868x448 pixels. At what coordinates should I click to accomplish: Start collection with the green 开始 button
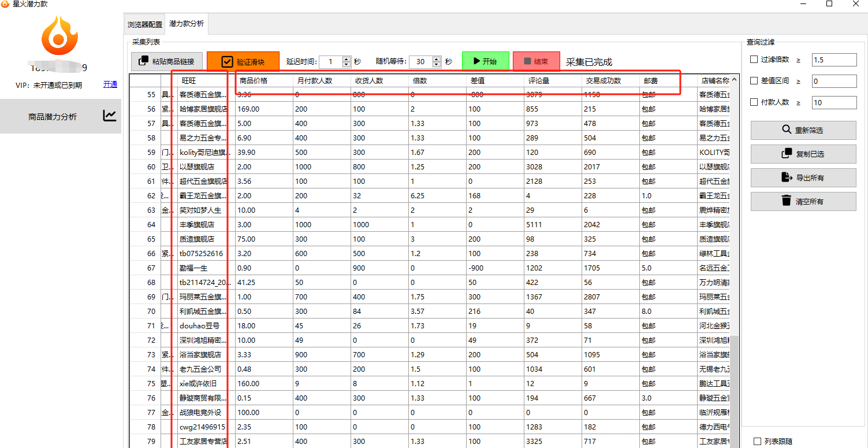tap(485, 61)
